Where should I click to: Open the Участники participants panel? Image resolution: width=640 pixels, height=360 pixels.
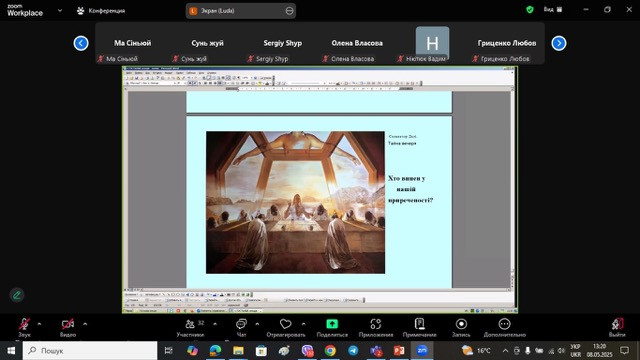[190, 327]
